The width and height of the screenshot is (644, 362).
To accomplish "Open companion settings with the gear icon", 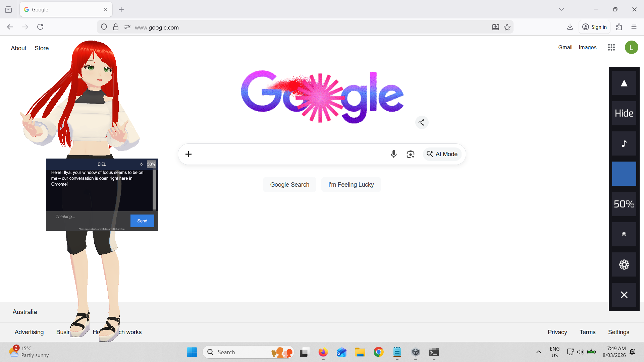I will point(624,264).
